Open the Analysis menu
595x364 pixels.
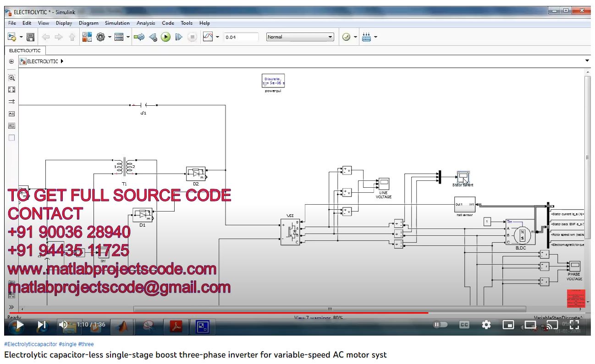146,23
